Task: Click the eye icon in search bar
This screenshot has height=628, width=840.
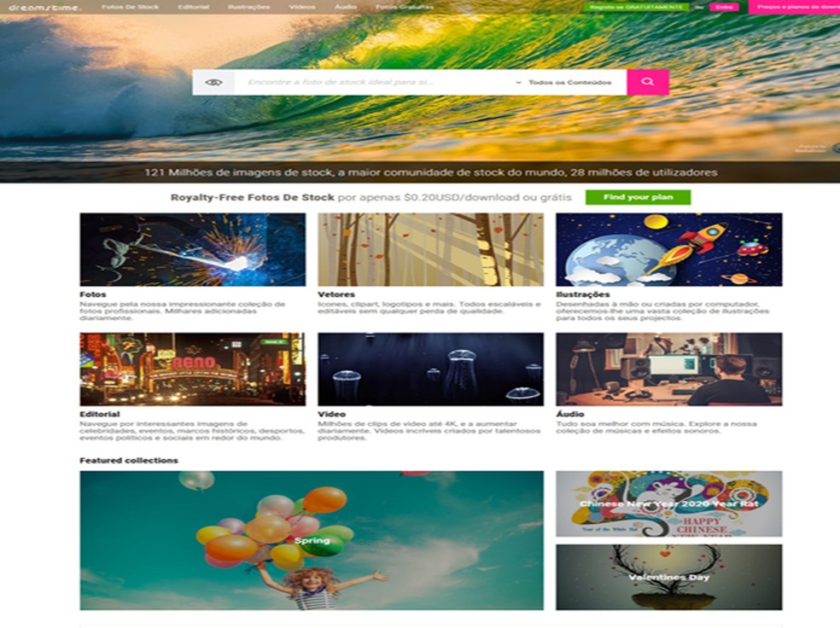Action: (x=213, y=82)
